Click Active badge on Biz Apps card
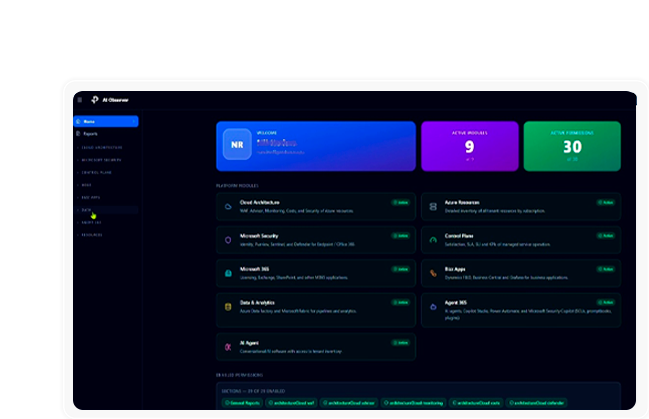The height and width of the screenshot is (419, 649). 606,269
